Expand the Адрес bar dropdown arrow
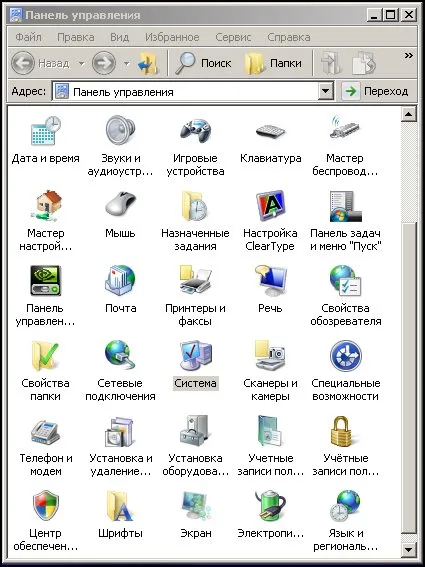 [326, 91]
